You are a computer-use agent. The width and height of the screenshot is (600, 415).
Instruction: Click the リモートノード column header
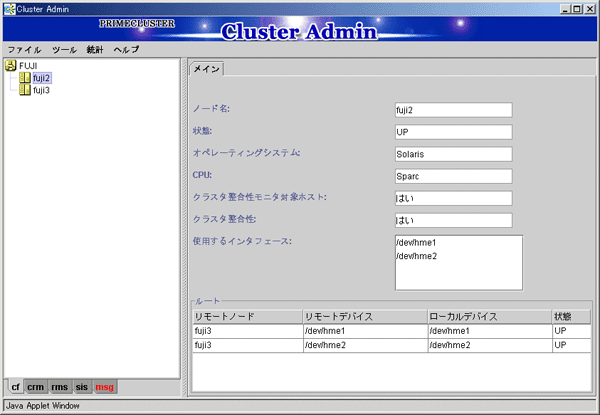coord(248,317)
